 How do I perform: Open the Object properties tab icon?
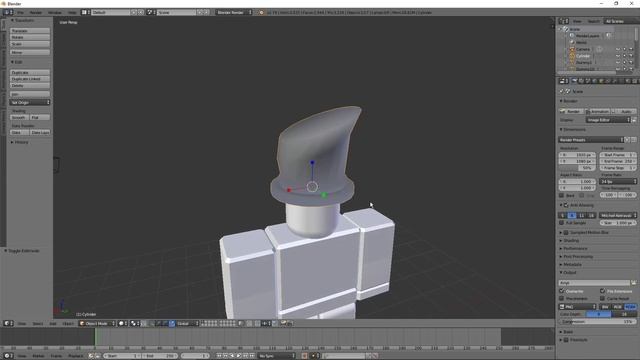(x=601, y=81)
